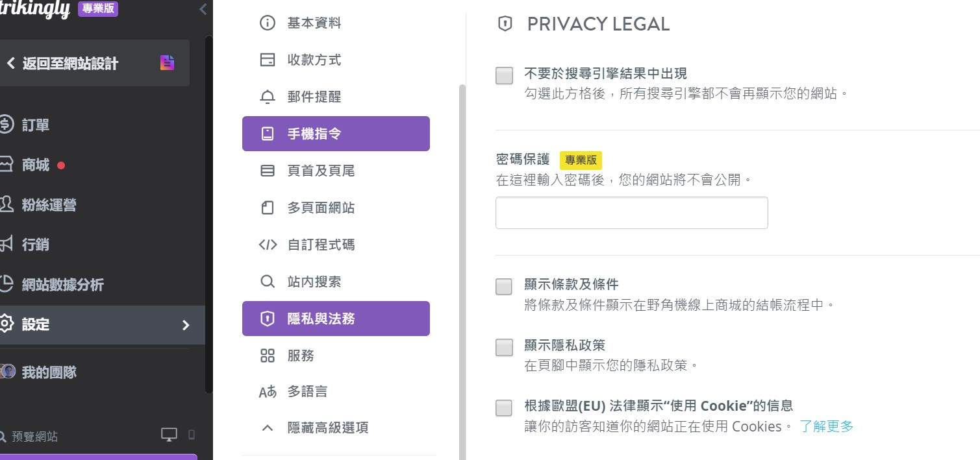Collapse the left sidebar with chevron
This screenshot has width=980, height=460.
pyautogui.click(x=202, y=9)
